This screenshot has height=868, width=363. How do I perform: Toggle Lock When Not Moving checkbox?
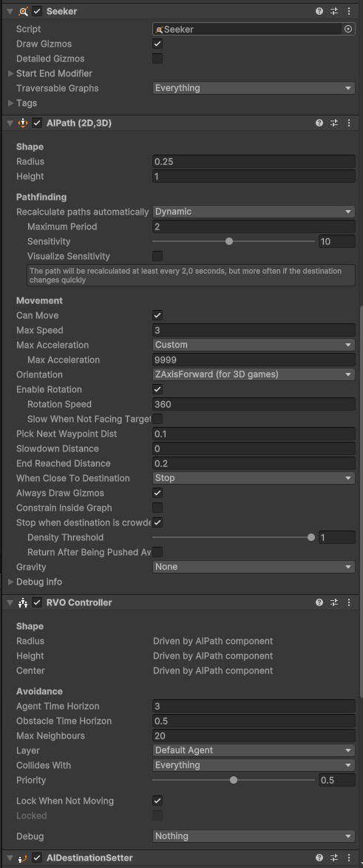point(157,801)
